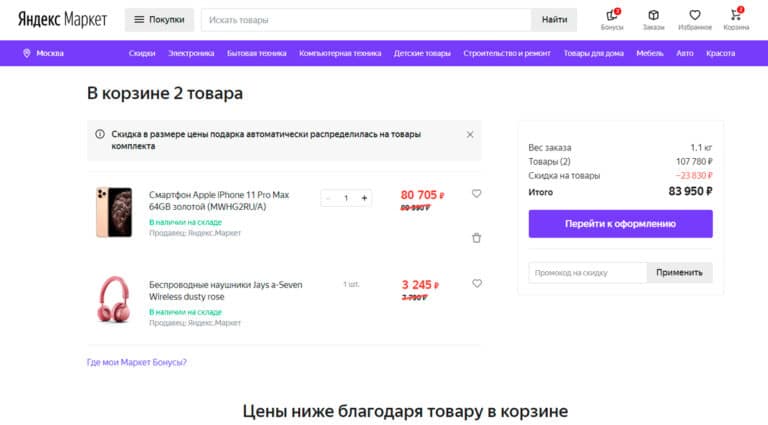
Task: Increase iPhone quantity with plus button
Action: pyautogui.click(x=364, y=198)
